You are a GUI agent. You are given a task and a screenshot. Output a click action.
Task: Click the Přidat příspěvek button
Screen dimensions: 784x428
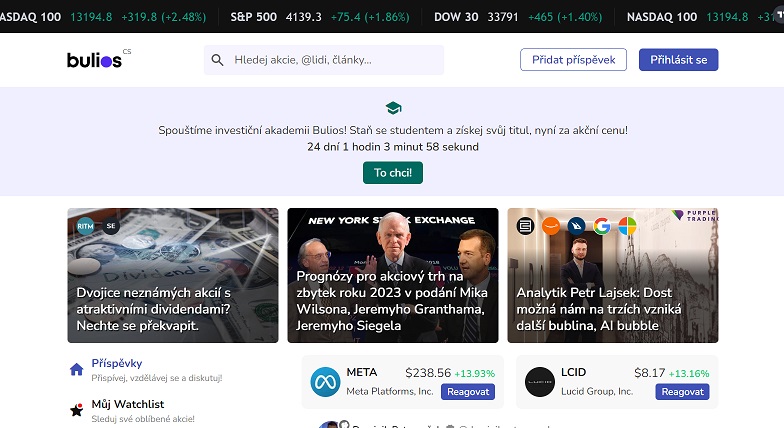(x=573, y=60)
